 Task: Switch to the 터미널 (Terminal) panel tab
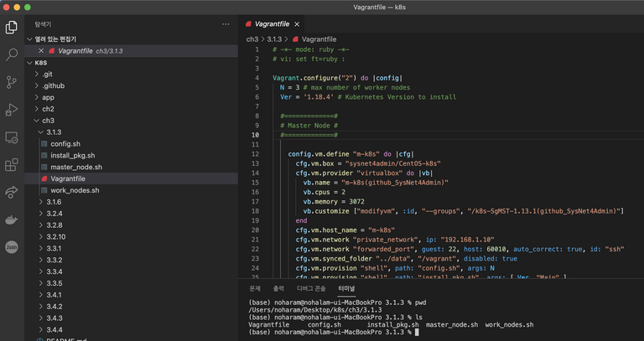click(346, 288)
